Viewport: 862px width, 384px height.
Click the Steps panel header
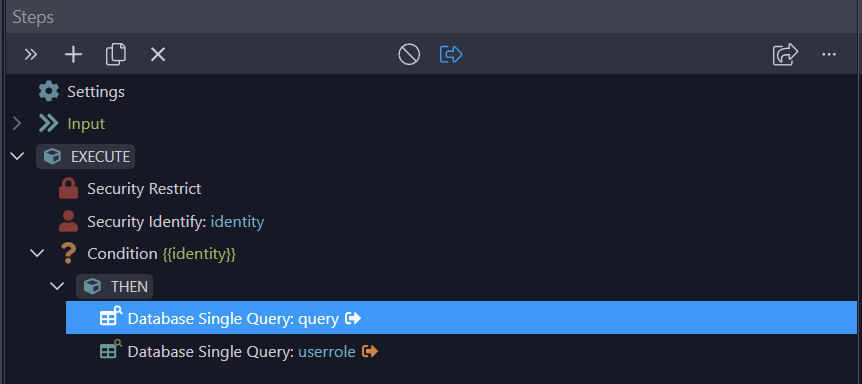(433, 16)
